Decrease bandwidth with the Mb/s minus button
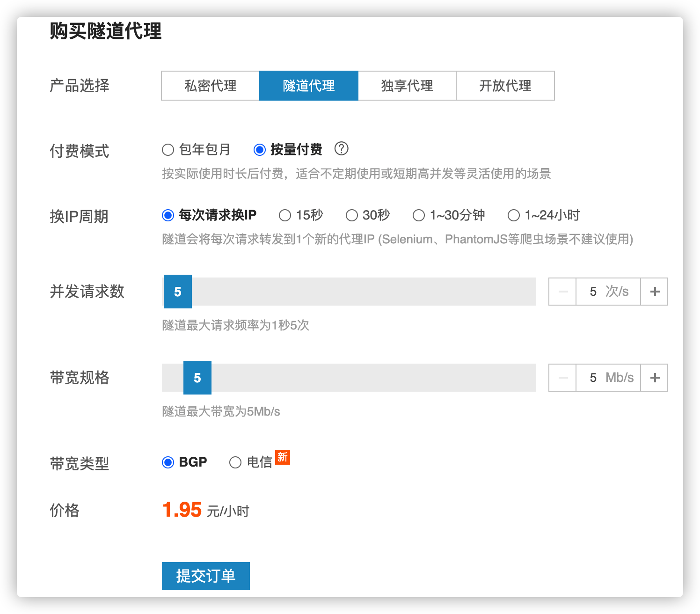 [x=563, y=378]
